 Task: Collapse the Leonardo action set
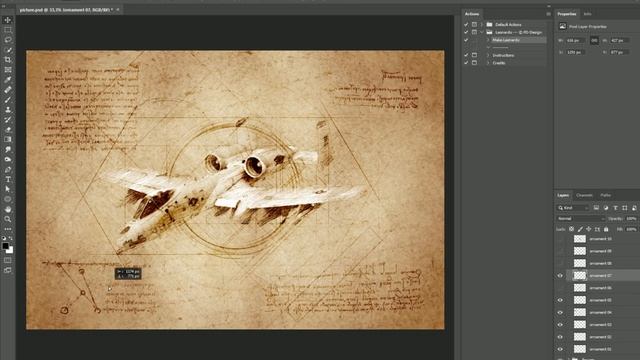tap(482, 32)
